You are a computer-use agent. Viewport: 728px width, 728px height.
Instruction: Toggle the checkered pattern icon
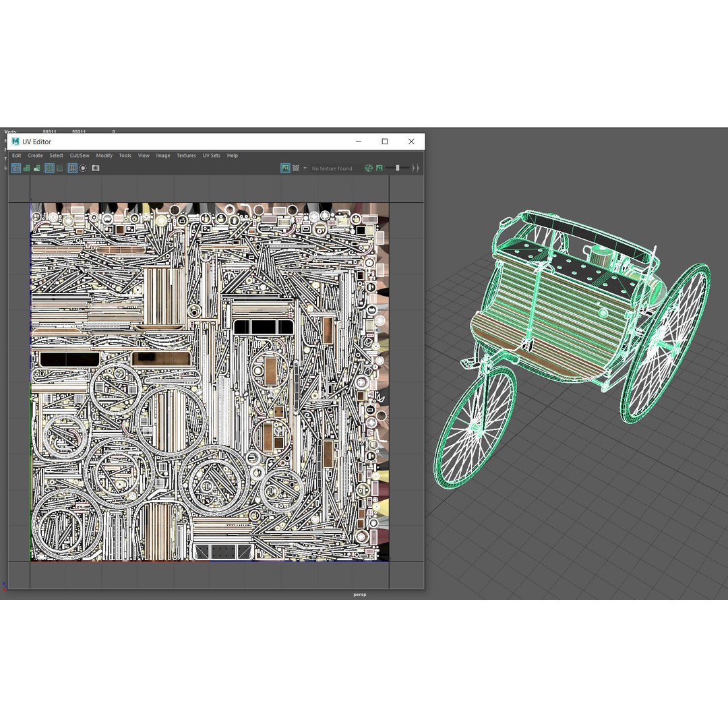296,168
